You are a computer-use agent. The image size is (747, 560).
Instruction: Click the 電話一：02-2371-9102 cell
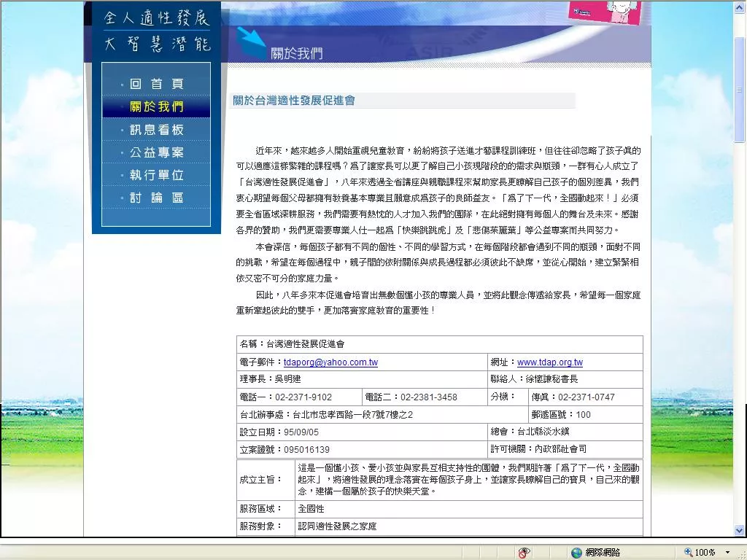299,397
